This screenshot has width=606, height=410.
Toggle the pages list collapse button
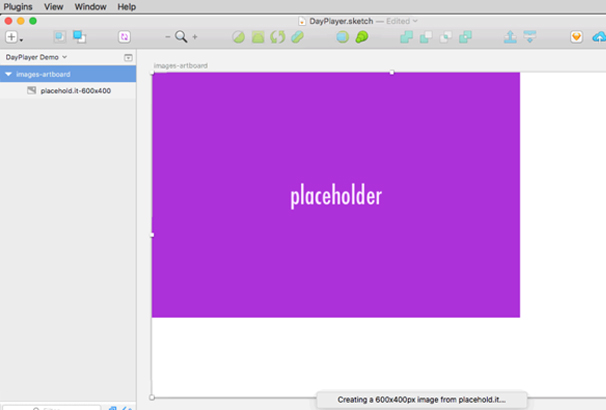pyautogui.click(x=128, y=58)
